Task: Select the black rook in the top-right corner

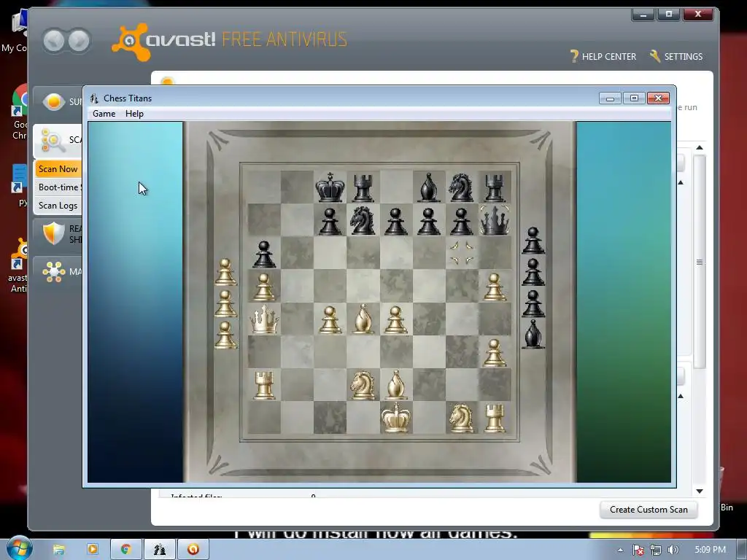Action: (494, 188)
